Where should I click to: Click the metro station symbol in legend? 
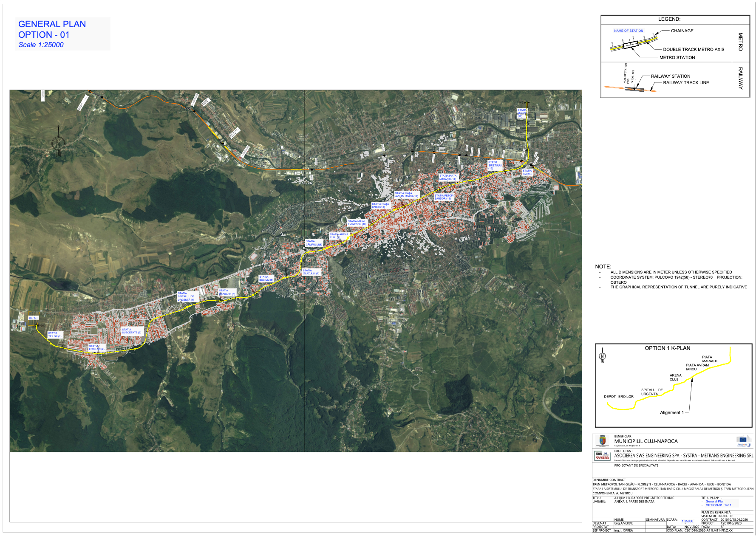(x=631, y=45)
